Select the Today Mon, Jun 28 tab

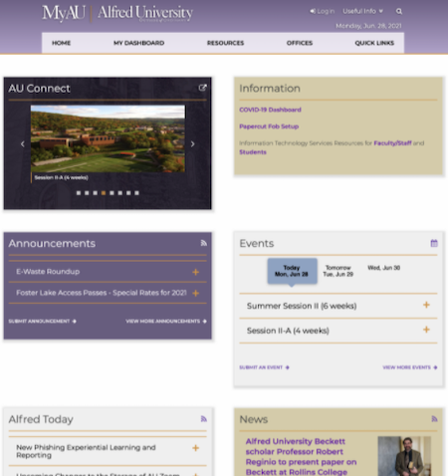[x=292, y=271]
